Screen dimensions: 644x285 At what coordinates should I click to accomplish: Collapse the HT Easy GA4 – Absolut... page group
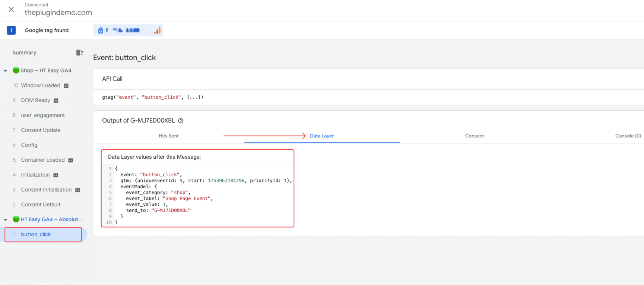[x=5, y=220]
